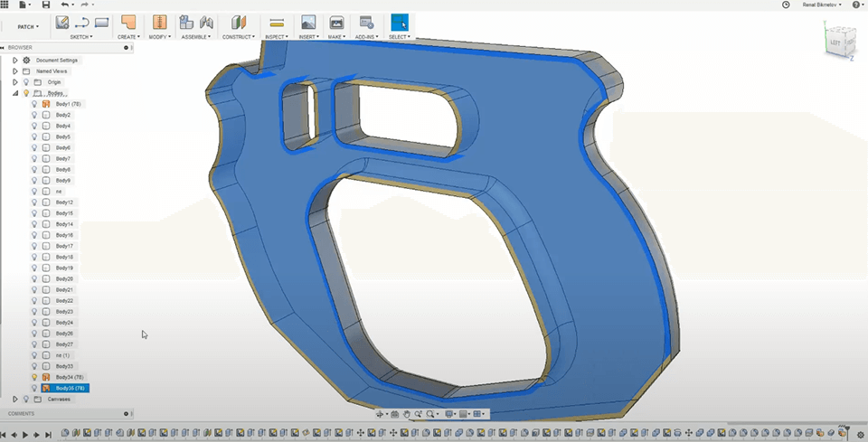Click the Add-Ins scripts icon
The height and width of the screenshot is (442, 868).
(366, 22)
